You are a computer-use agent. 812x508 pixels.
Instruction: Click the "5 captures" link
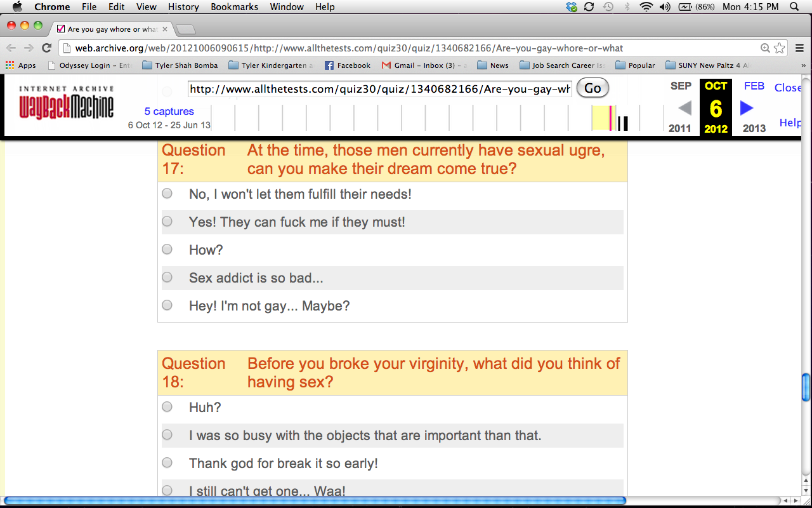[x=169, y=112]
